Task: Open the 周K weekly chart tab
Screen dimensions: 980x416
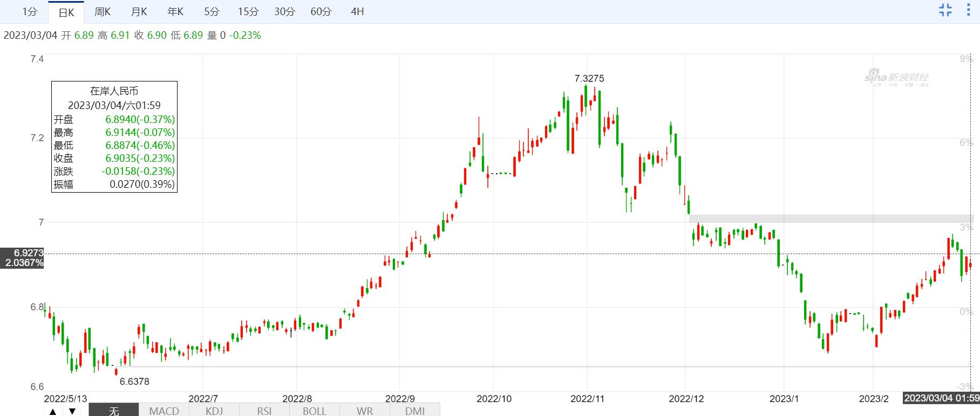Action: coord(102,11)
